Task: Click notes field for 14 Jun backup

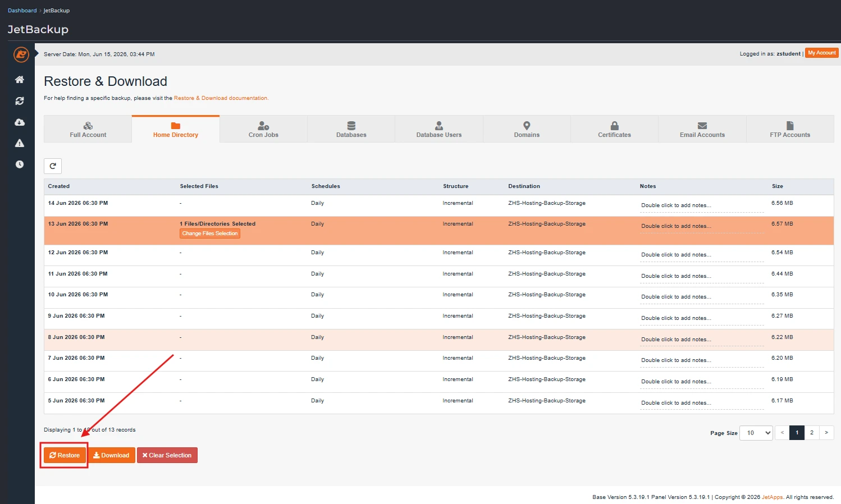Action: (702, 205)
